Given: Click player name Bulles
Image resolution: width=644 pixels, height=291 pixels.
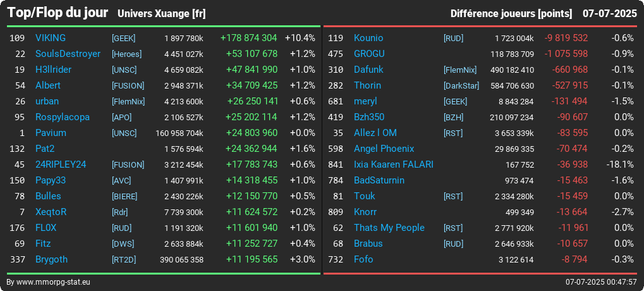Looking at the screenshot, I should (x=48, y=196).
